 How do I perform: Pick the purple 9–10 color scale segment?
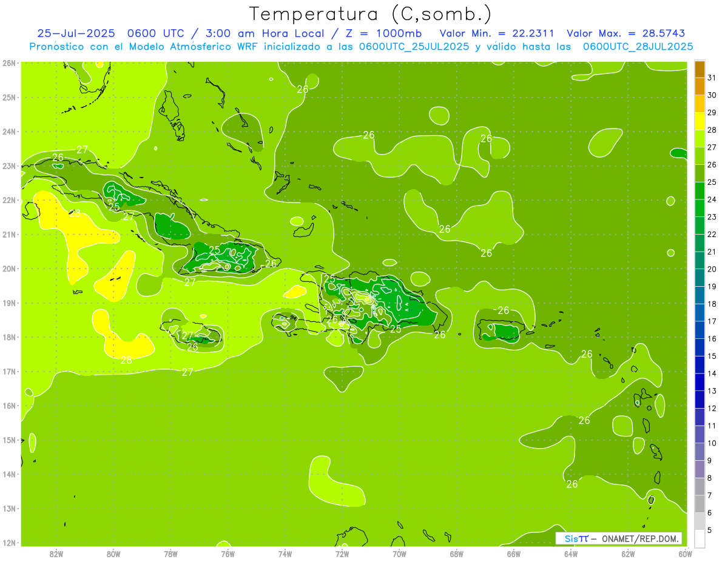699,452
